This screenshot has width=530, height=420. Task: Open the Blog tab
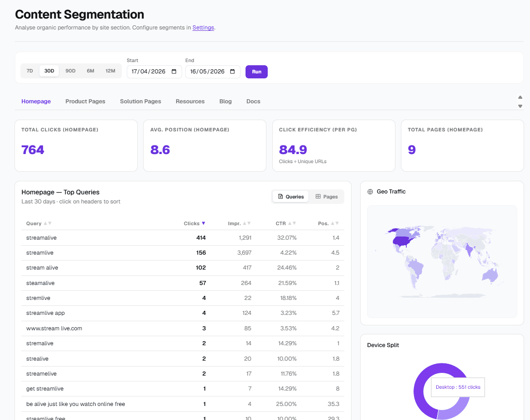(x=226, y=101)
